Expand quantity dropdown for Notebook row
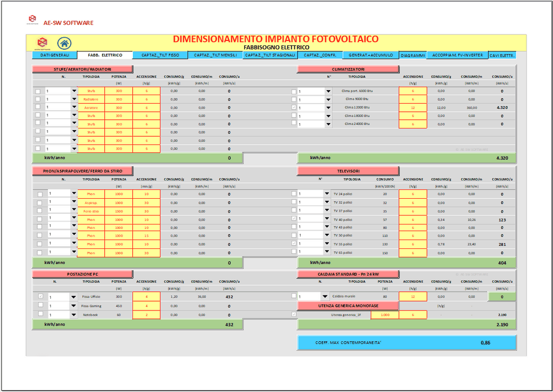 click(73, 314)
